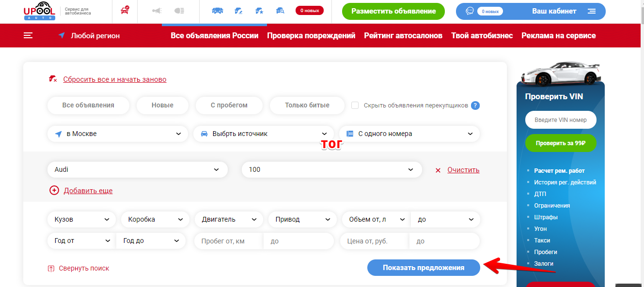Open the chat messages bubble icon

[x=470, y=11]
